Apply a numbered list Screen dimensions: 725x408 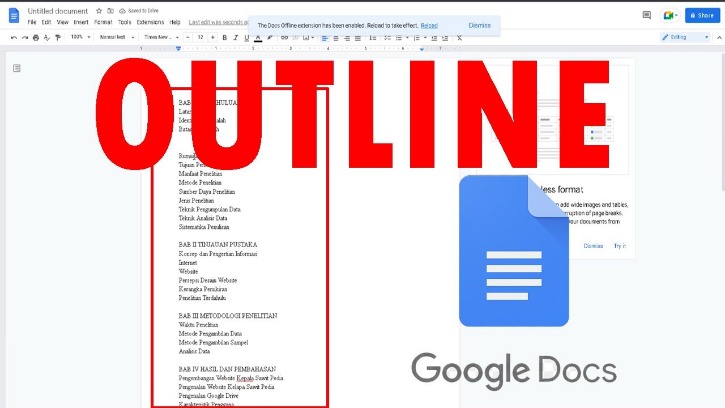click(x=417, y=37)
